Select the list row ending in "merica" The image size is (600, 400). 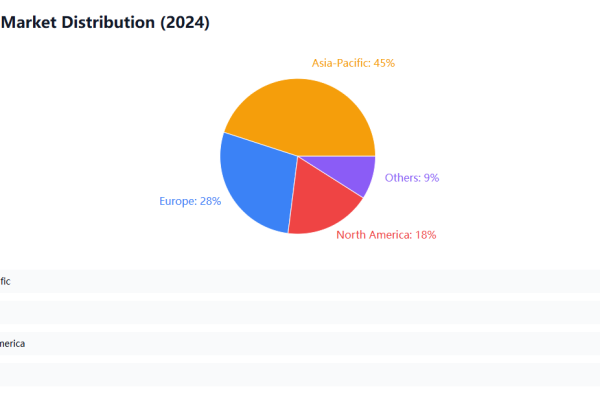(300, 343)
